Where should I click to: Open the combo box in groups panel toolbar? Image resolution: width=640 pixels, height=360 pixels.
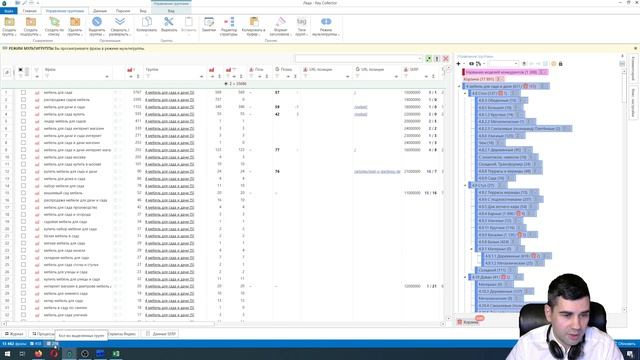(x=503, y=64)
